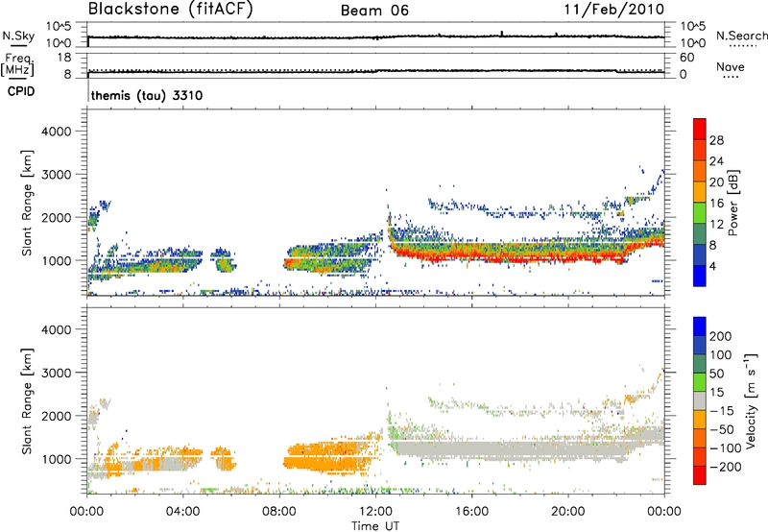Viewport: 768px width, 532px height.
Task: Click the "Slant Range [km]" label of the velocity plot
Action: tap(27, 400)
